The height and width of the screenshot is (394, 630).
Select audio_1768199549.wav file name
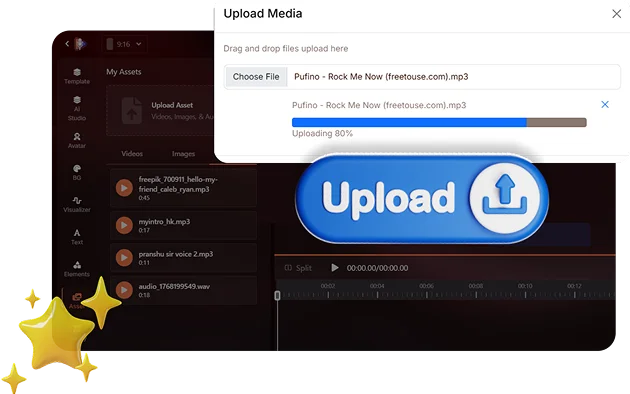click(x=174, y=286)
